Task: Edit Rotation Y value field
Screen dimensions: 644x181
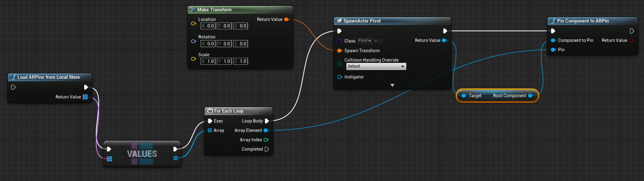Action: 224,44
